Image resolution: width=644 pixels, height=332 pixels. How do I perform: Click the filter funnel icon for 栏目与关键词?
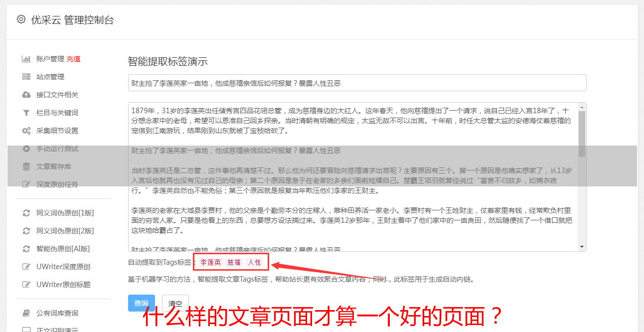point(26,113)
